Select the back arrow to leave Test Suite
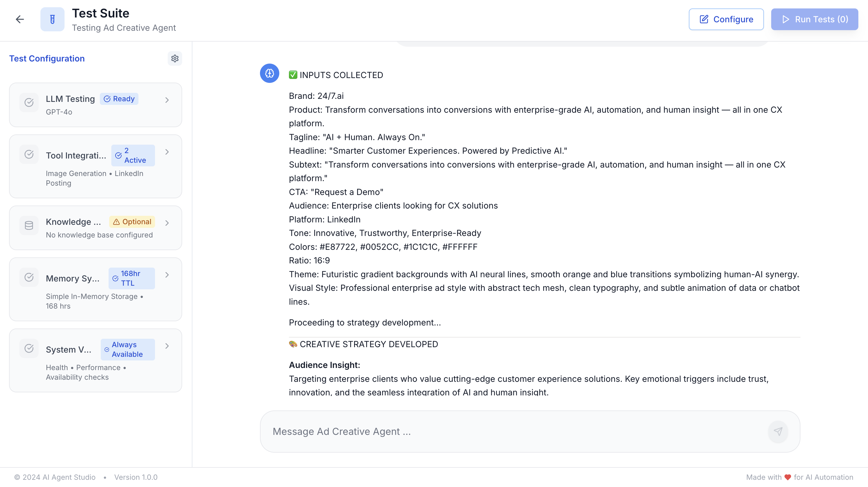This screenshot has height=487, width=868. (x=20, y=19)
